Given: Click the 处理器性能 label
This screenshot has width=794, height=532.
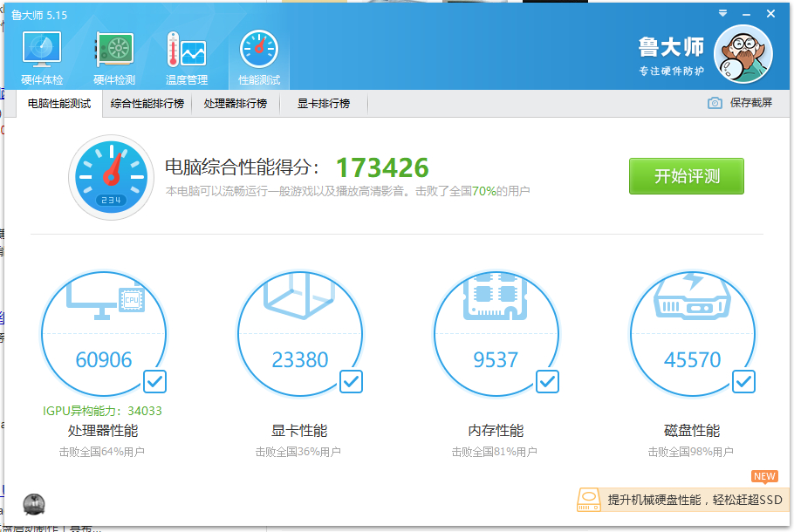Looking at the screenshot, I should click(103, 431).
